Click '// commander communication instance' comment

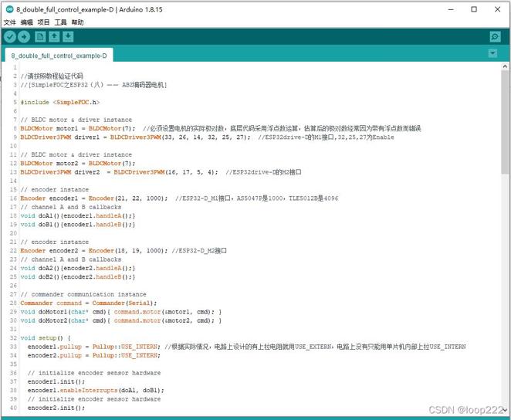pyautogui.click(x=83, y=294)
